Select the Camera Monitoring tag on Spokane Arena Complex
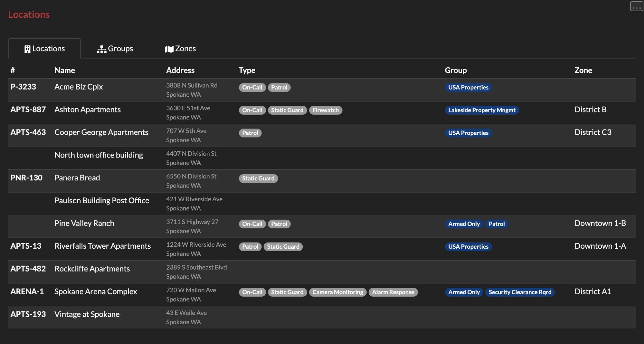This screenshot has height=344, width=644. click(x=337, y=292)
